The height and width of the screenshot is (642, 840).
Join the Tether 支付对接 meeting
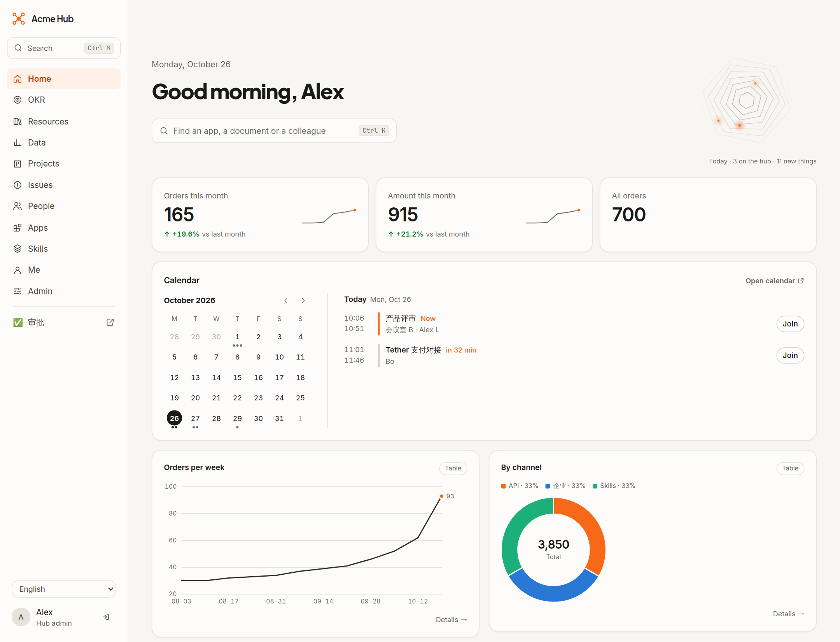pos(790,355)
